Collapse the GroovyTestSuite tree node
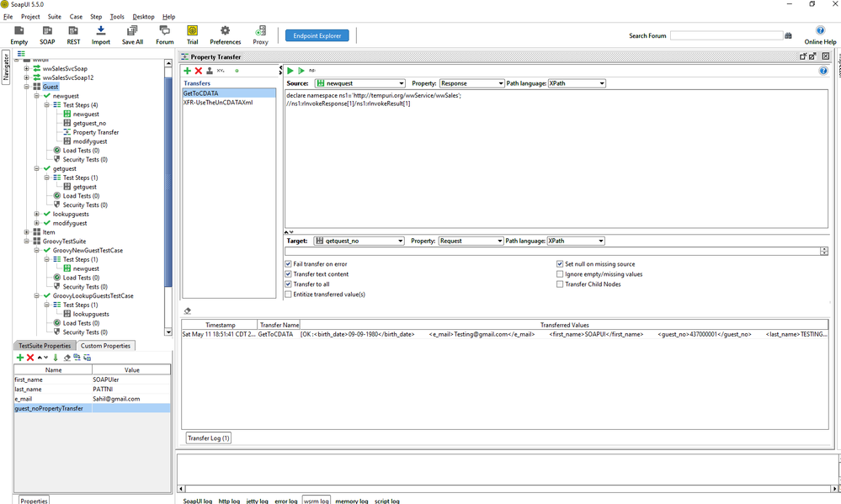 click(x=27, y=241)
